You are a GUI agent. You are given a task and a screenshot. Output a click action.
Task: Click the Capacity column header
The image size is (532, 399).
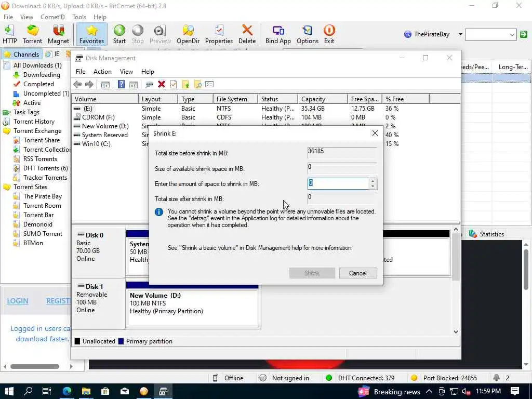point(323,99)
